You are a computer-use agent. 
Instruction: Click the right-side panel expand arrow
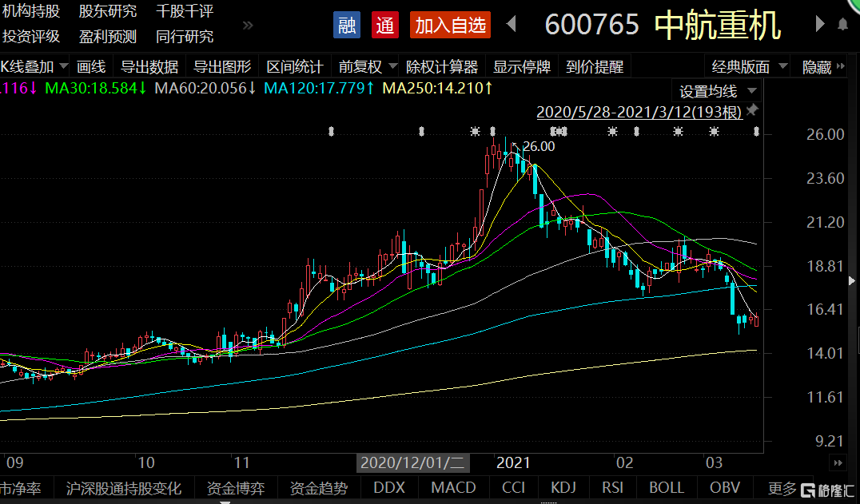[x=851, y=280]
